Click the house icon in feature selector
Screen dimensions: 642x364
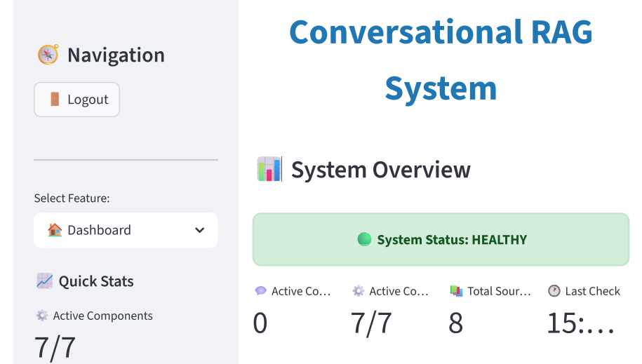coord(55,230)
